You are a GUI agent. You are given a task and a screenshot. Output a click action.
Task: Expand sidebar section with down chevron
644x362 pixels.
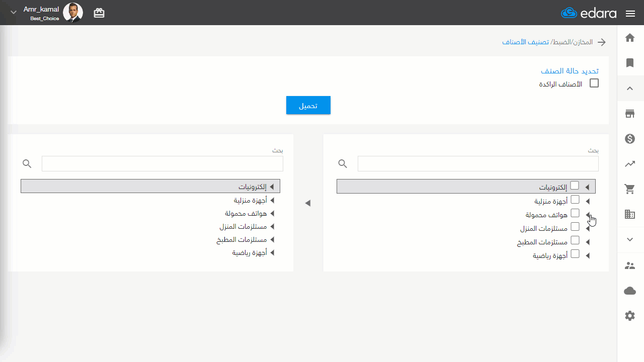[630, 240]
